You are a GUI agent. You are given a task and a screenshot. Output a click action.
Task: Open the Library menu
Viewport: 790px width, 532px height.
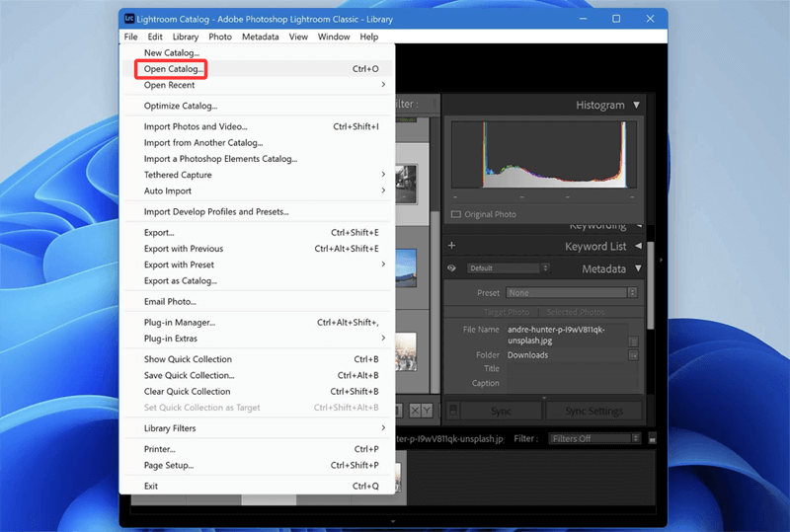(x=186, y=37)
